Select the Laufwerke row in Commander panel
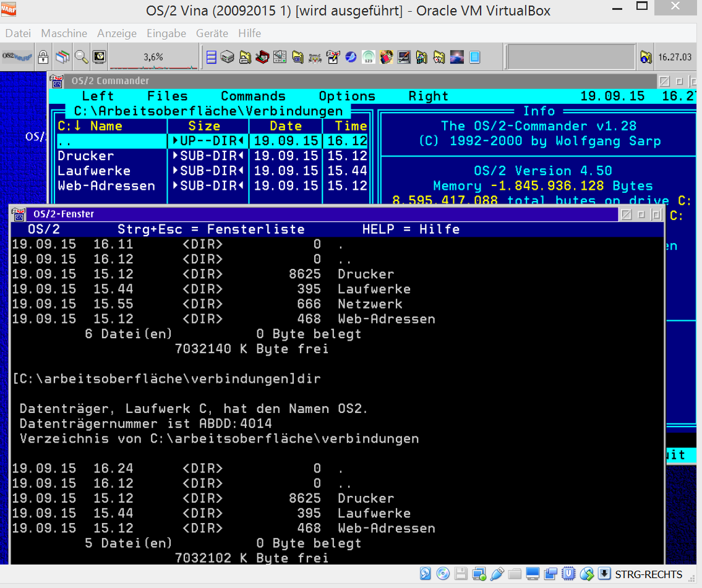Screen dimensions: 702x588 click(212, 171)
